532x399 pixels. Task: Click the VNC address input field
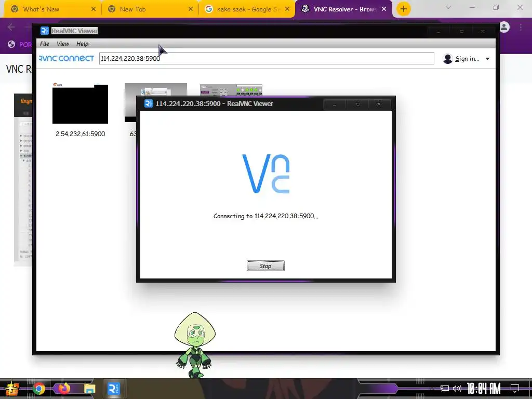coord(267,58)
